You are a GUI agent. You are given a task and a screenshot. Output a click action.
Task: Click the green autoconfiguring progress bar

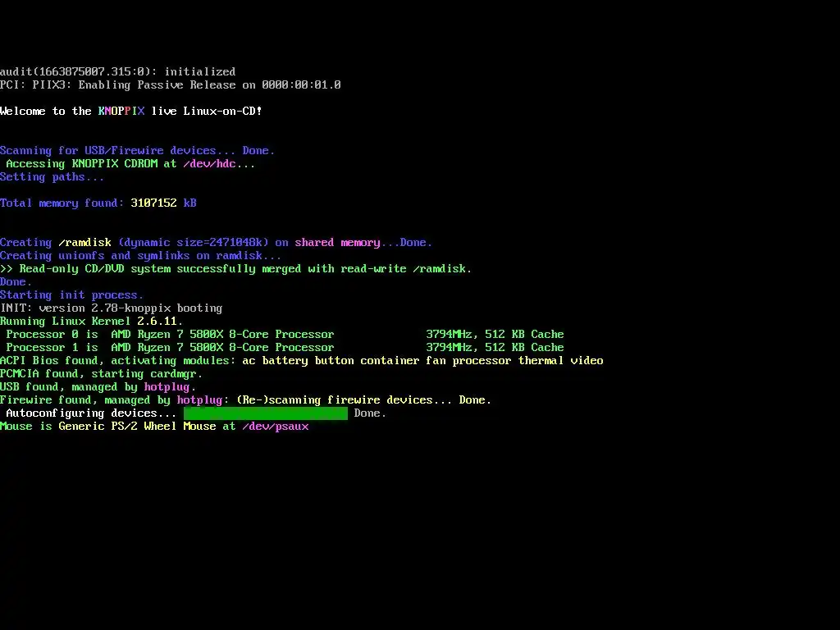coord(266,413)
